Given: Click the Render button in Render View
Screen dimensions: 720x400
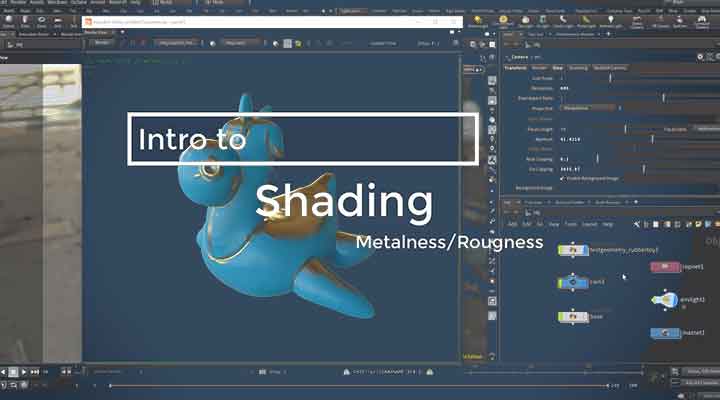Looking at the screenshot, I should (101, 43).
